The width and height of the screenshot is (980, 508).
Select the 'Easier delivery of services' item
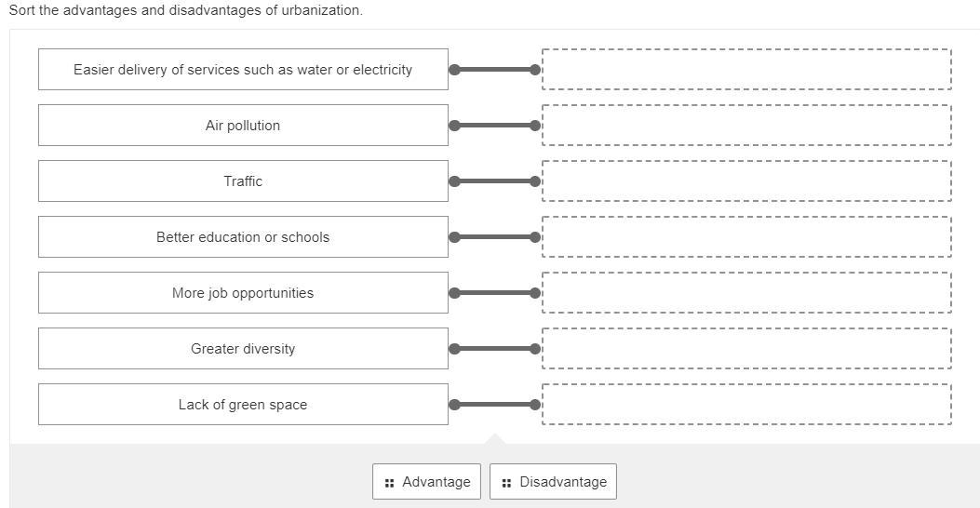[x=243, y=70]
